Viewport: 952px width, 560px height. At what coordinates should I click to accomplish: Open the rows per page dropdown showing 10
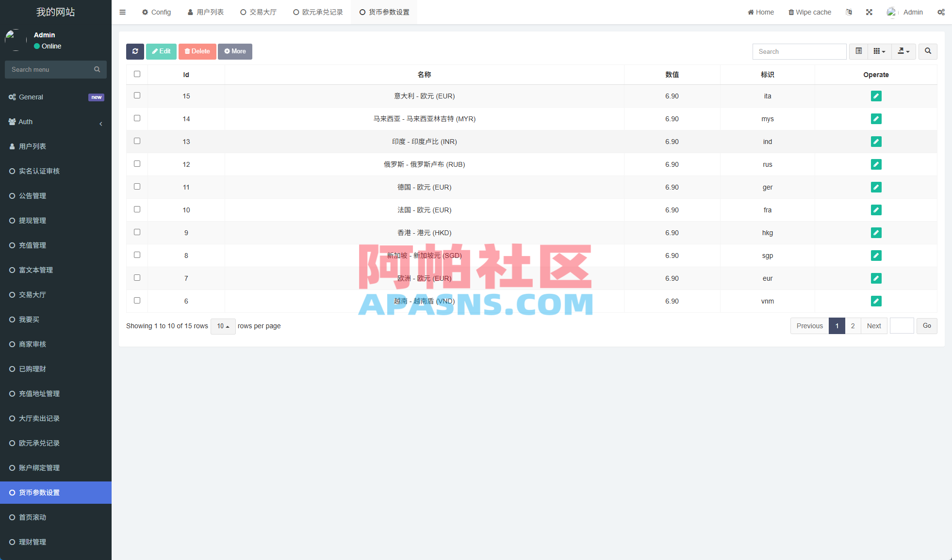223,326
